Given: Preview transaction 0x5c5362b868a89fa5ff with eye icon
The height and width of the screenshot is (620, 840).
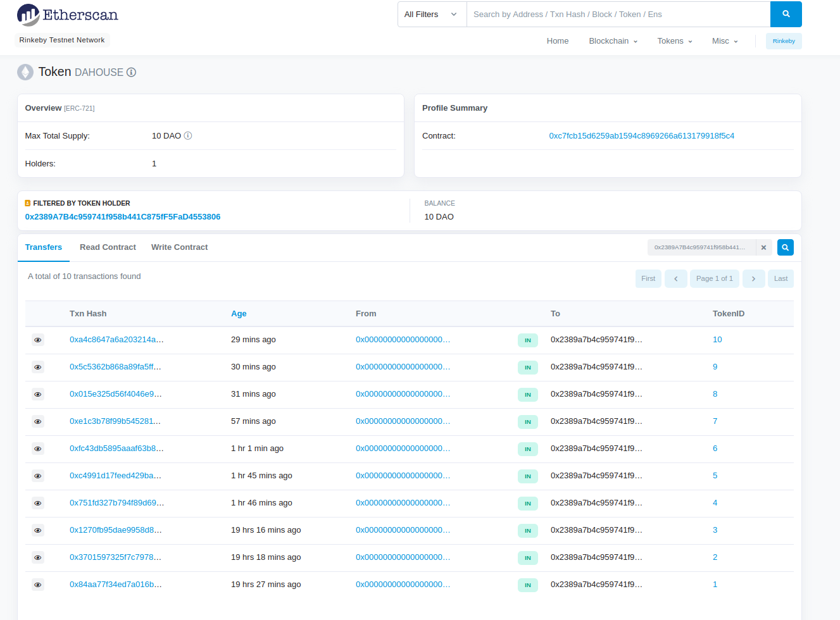Looking at the screenshot, I should point(38,367).
